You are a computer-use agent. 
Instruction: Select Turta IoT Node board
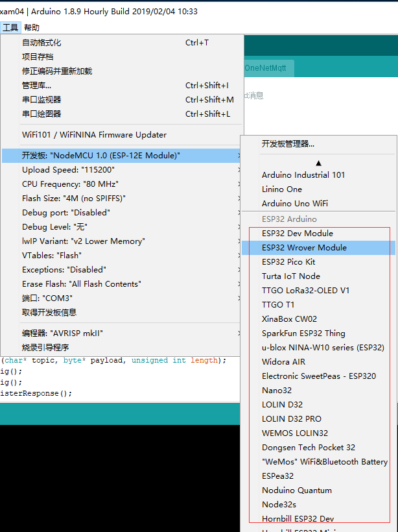318,276
